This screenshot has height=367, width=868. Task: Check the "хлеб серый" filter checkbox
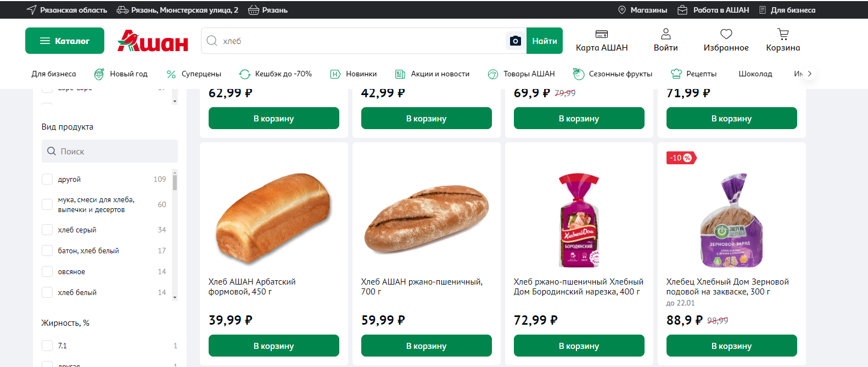[x=47, y=230]
